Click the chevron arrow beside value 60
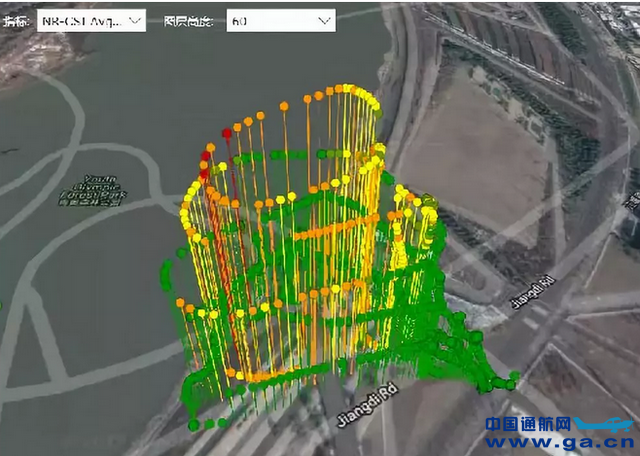Viewport: 640px width, 456px height. tap(323, 21)
